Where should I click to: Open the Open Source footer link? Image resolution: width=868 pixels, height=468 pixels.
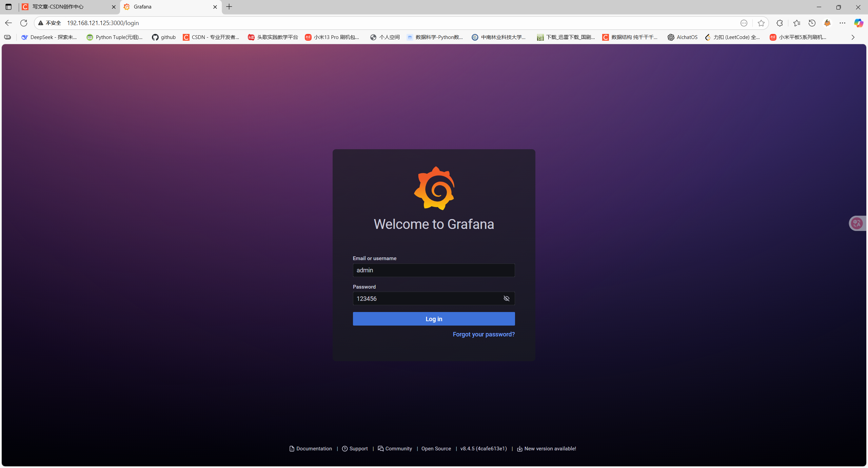tap(436, 449)
